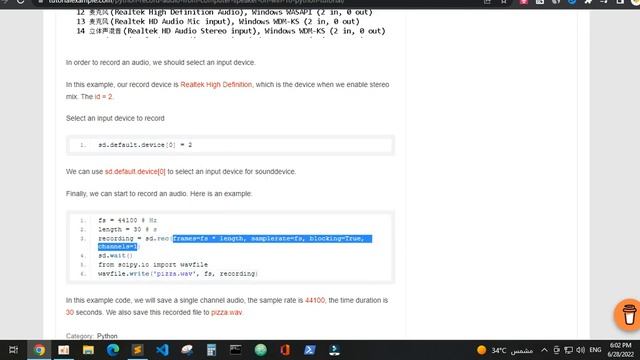This screenshot has width=640, height=360.
Task: Open Windows PowerShell from the taskbar
Action: pos(309,350)
